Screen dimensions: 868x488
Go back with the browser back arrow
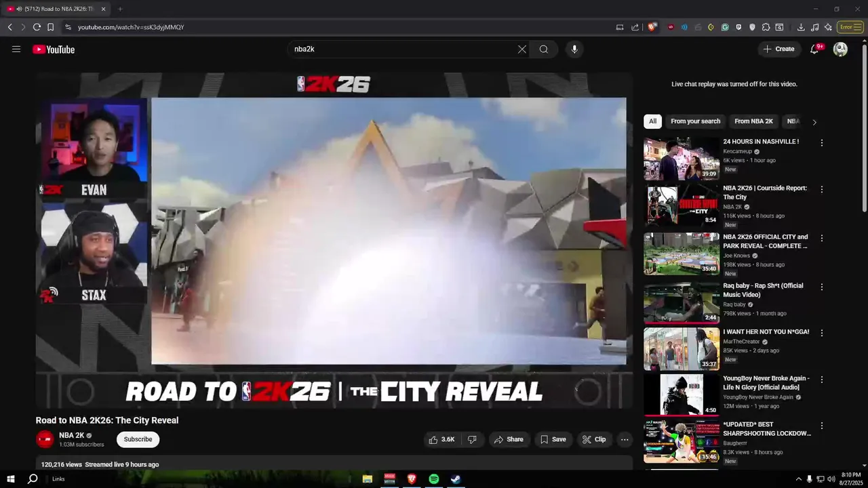[9, 27]
